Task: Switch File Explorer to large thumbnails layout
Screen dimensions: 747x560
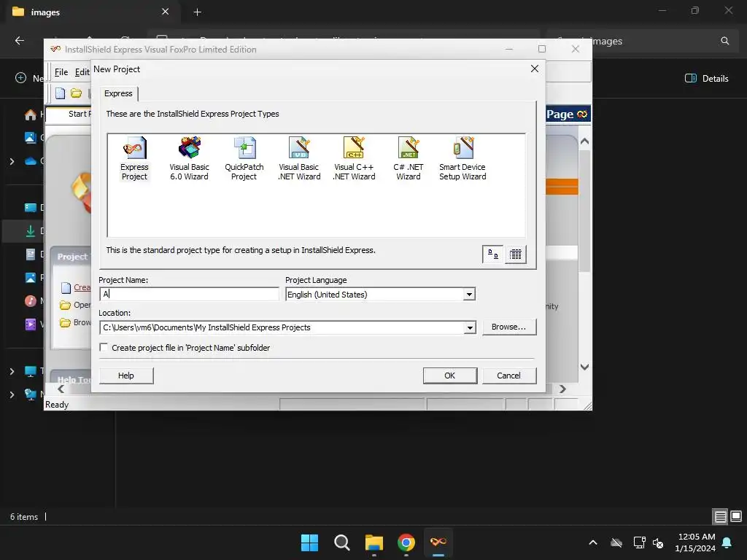Action: 736,517
